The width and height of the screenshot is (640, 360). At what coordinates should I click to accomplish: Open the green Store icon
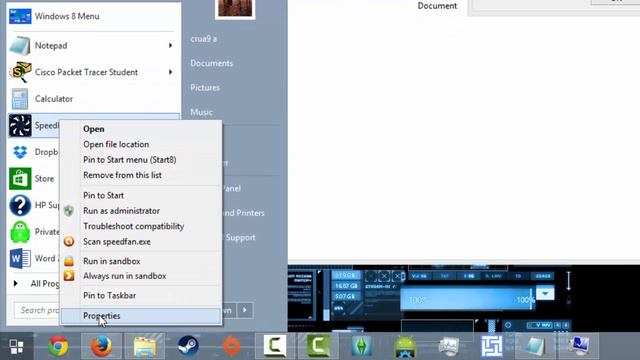(20, 178)
